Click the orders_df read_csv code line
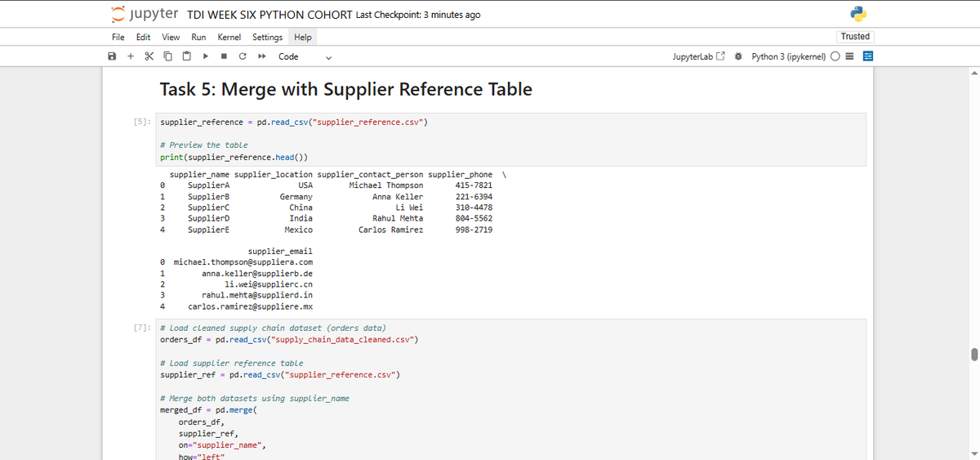 click(289, 339)
